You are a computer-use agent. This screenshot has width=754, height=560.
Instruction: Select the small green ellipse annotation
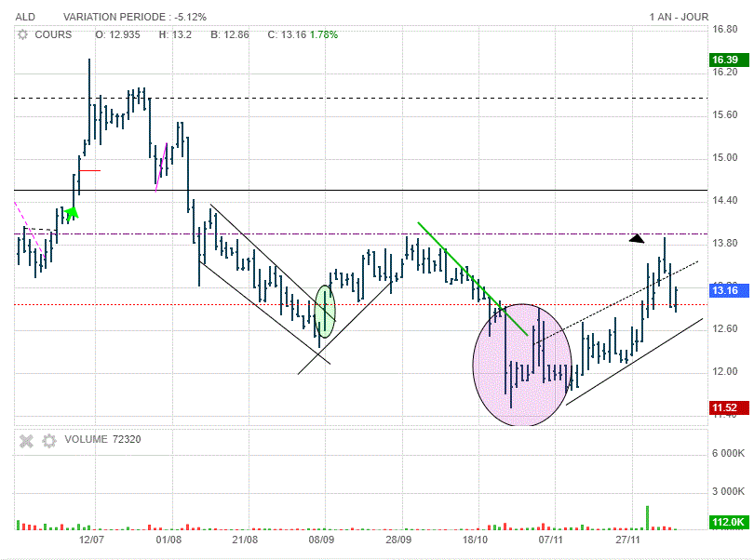point(325,312)
